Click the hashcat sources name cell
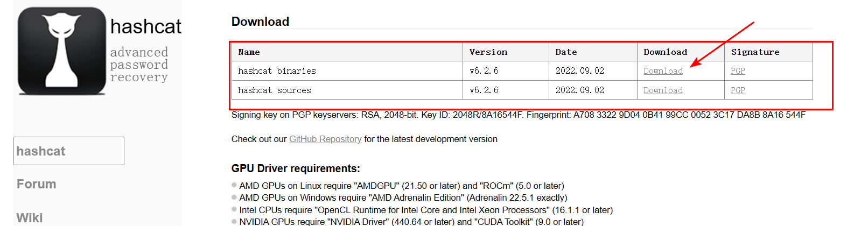 coord(347,90)
